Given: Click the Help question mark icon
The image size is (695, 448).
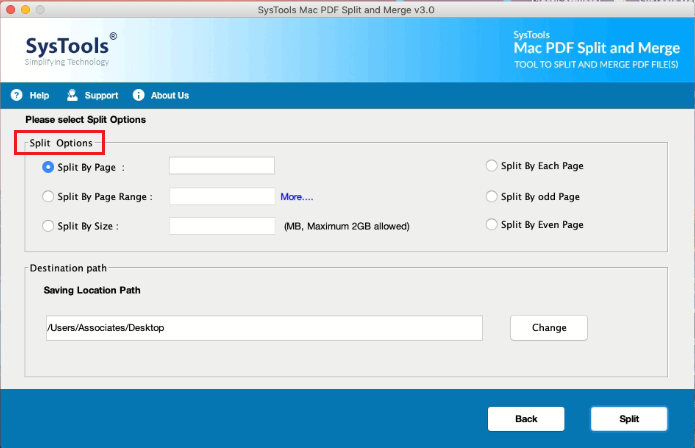Looking at the screenshot, I should 16,96.
